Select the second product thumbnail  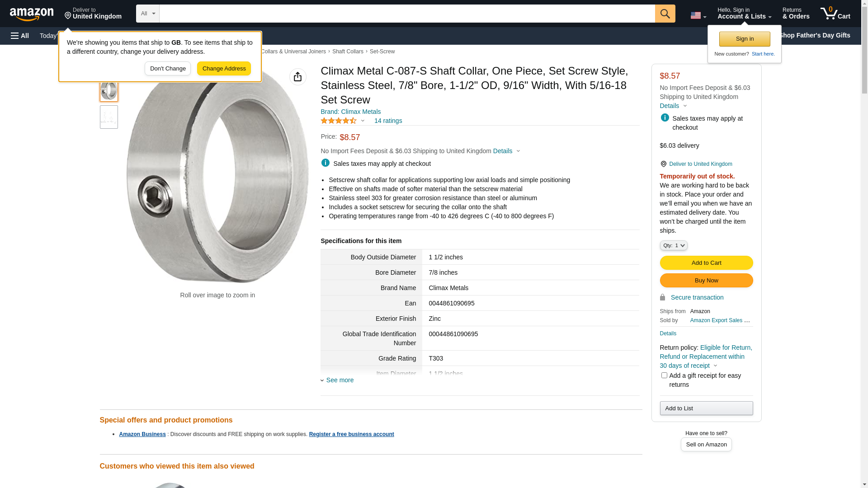(x=109, y=117)
